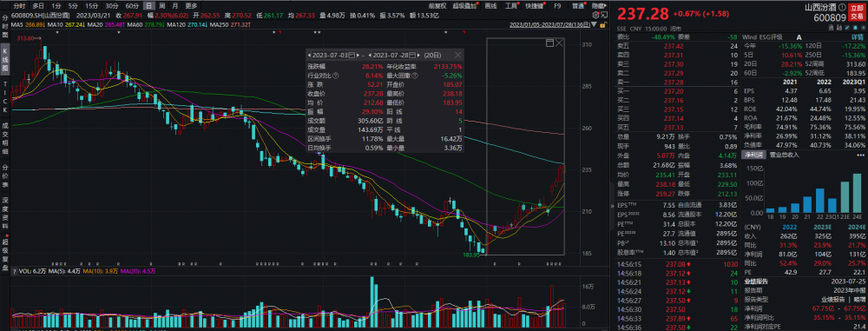The image size is (868, 331).
Task: Open the 前复权 adjustment dropdown
Action: click(437, 5)
